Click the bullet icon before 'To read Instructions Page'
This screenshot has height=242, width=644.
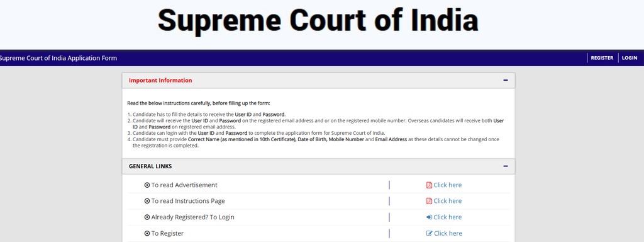click(147, 201)
